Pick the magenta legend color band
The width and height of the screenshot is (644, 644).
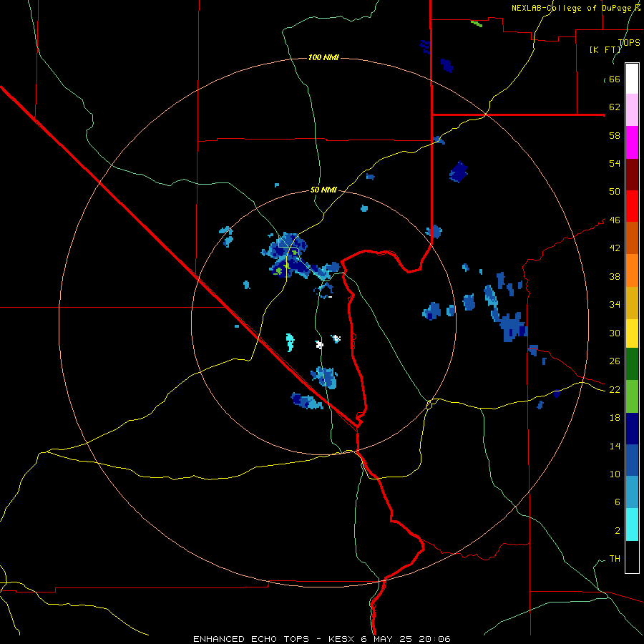632,142
